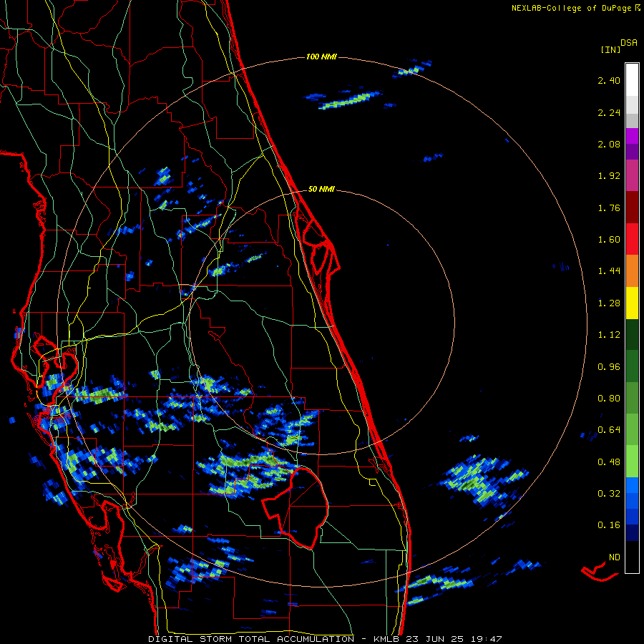The width and height of the screenshot is (644, 644).
Task: Select the 2.24 legend value
Action: (x=609, y=112)
